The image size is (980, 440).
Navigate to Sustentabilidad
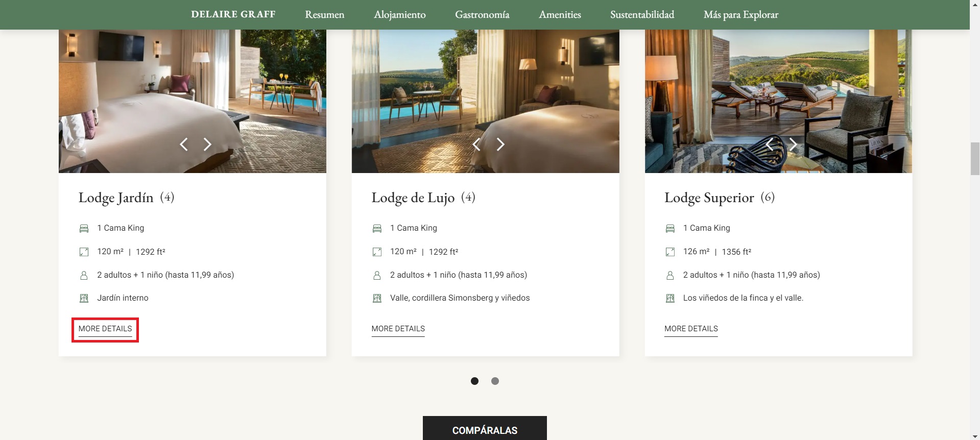pyautogui.click(x=642, y=15)
